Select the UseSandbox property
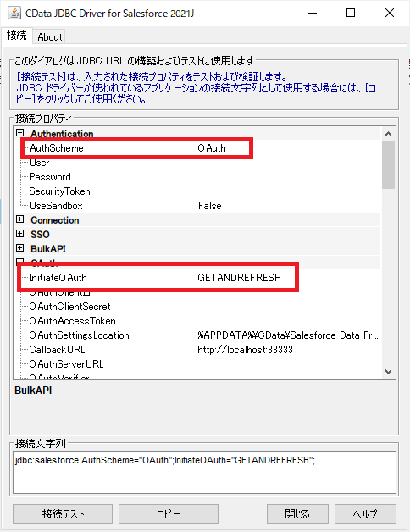Image resolution: width=410 pixels, height=532 pixels. pos(57,206)
